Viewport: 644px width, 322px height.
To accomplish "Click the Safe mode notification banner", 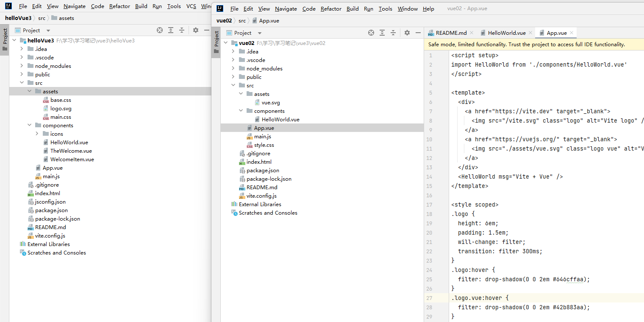I will [534, 44].
